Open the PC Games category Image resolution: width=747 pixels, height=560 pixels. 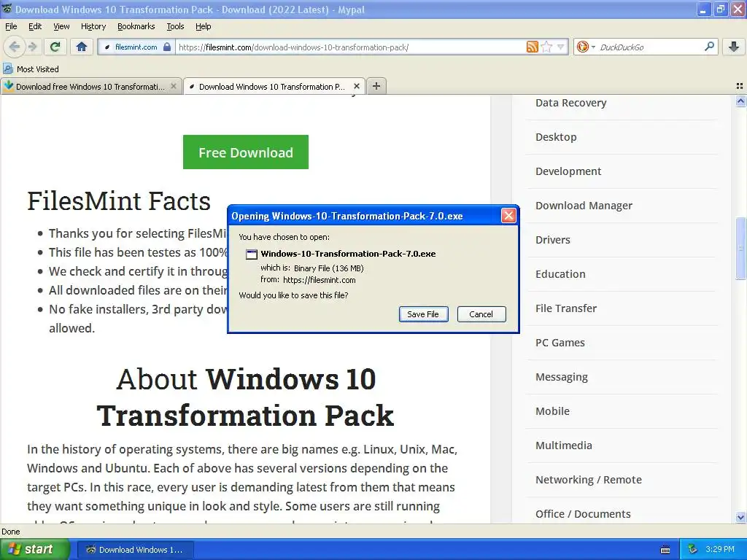click(x=560, y=343)
